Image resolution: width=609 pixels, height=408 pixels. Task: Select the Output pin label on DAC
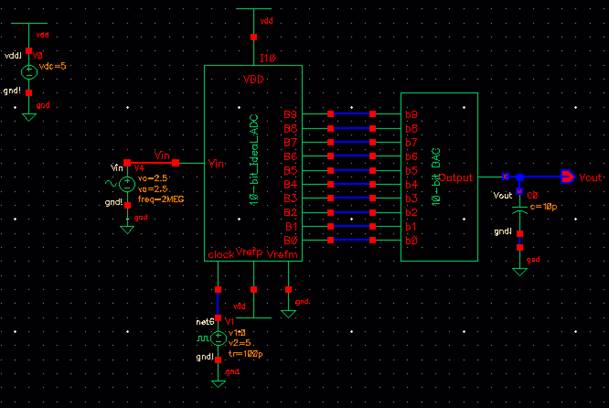click(x=456, y=178)
